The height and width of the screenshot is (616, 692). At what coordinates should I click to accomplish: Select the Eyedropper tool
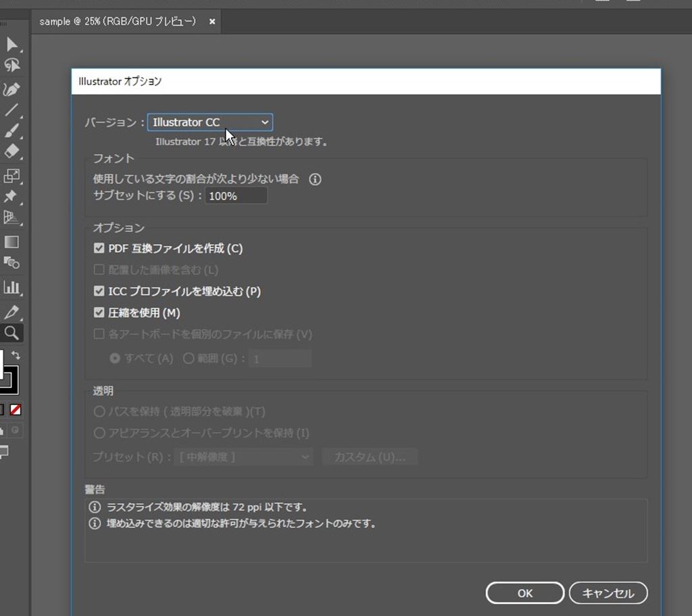click(x=11, y=312)
